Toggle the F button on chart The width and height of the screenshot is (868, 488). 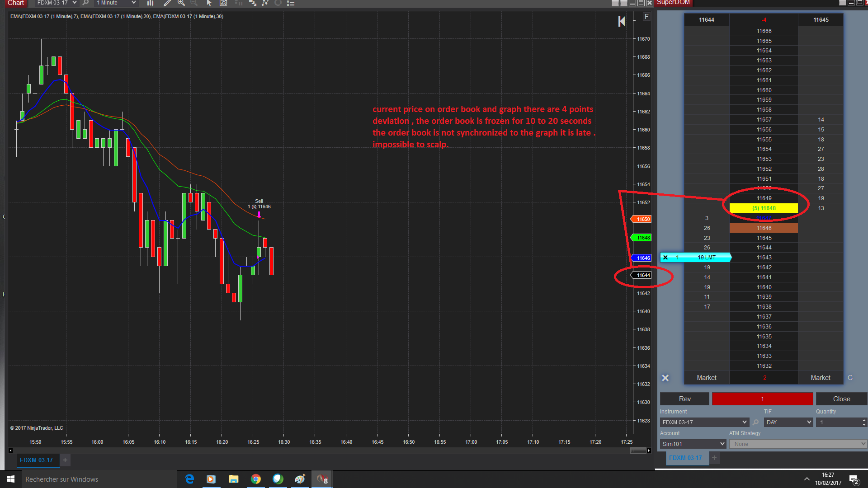click(646, 17)
